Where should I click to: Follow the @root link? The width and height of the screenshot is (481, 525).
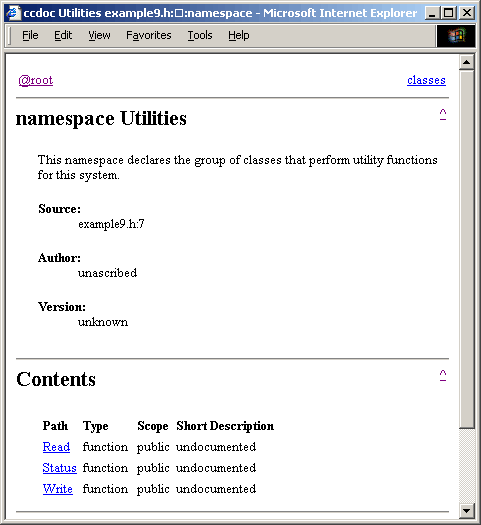click(36, 80)
